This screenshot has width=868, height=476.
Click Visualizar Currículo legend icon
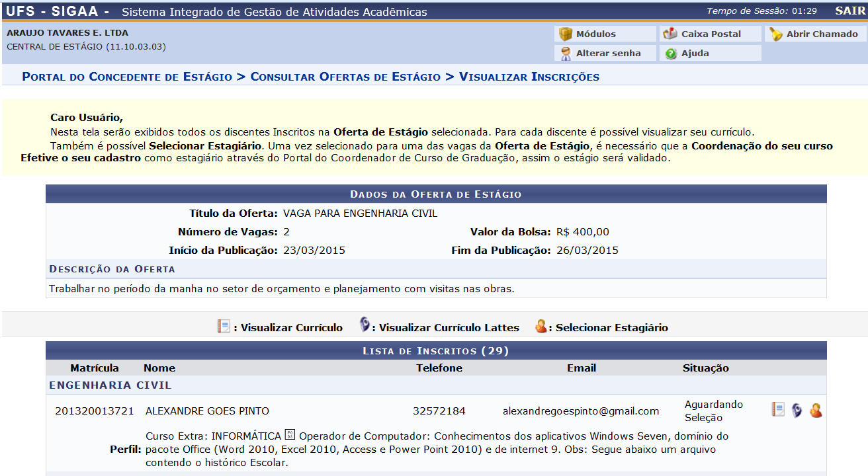tap(224, 326)
